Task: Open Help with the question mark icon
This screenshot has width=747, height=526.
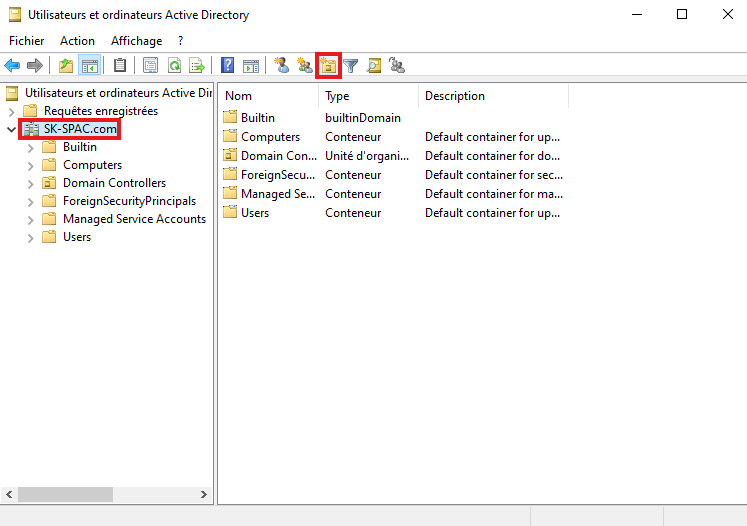Action: (x=228, y=66)
